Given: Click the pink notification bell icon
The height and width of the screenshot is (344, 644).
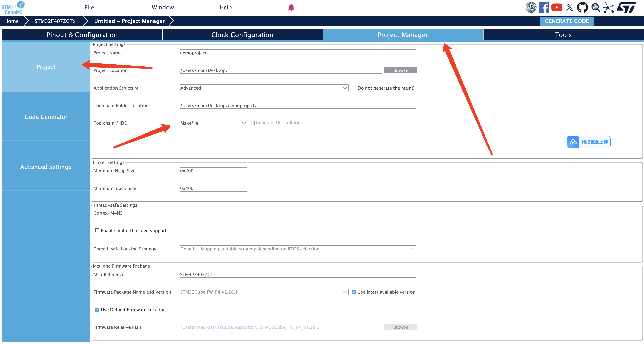Looking at the screenshot, I should (291, 7).
